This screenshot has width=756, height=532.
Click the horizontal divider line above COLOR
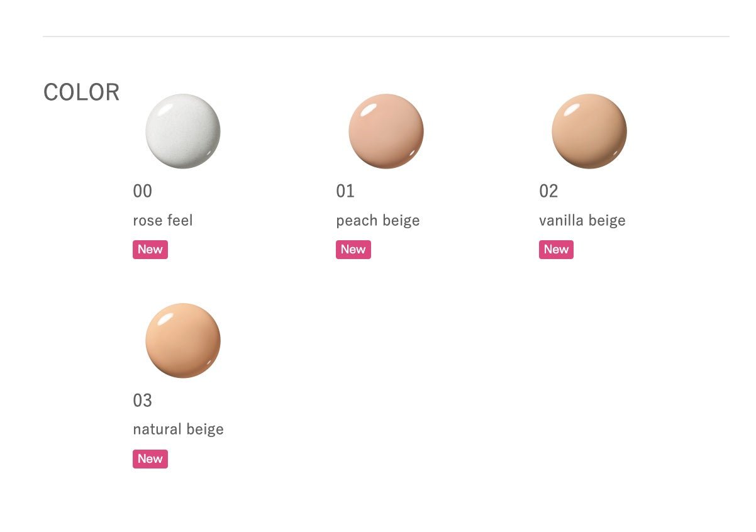(386, 36)
